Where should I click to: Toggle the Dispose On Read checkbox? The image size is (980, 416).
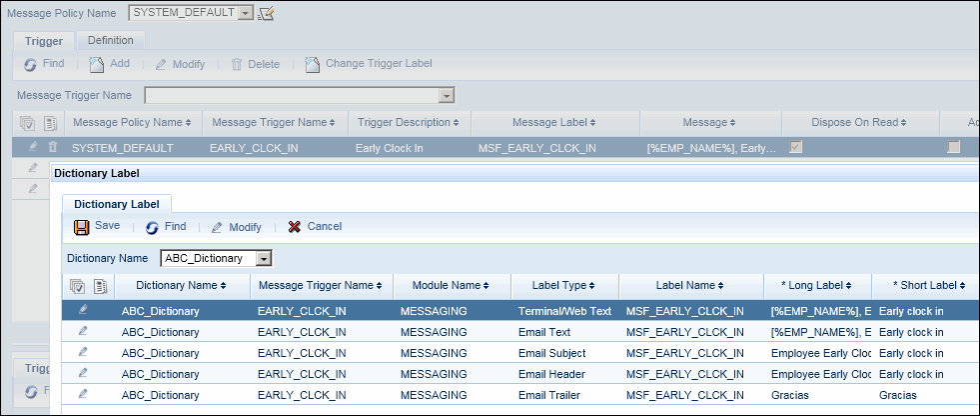pos(795,147)
